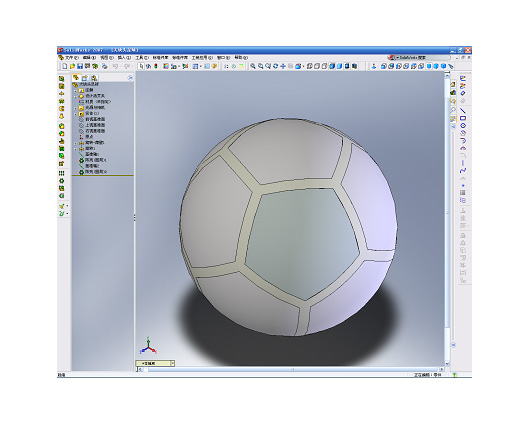
Task: Select 上视基准面 plane in the tree
Action: pyautogui.click(x=92, y=125)
